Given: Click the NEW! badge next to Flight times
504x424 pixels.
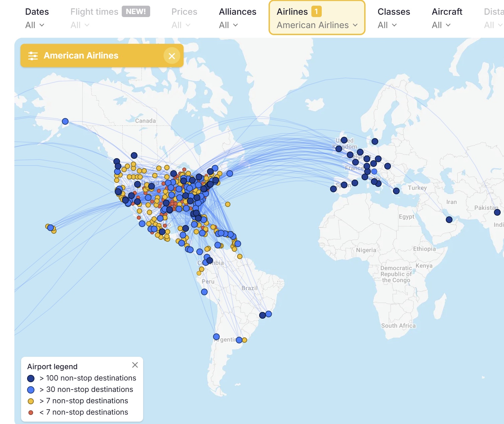Looking at the screenshot, I should [136, 11].
